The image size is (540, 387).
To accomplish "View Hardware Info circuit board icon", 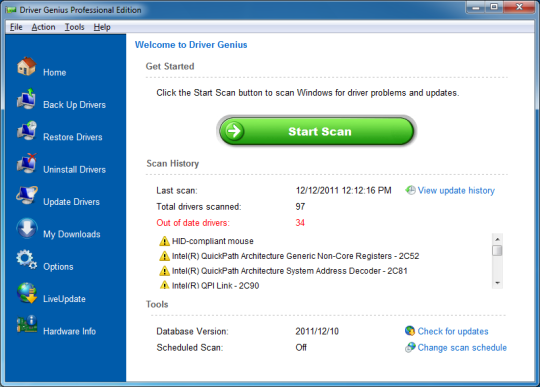I will click(x=27, y=324).
